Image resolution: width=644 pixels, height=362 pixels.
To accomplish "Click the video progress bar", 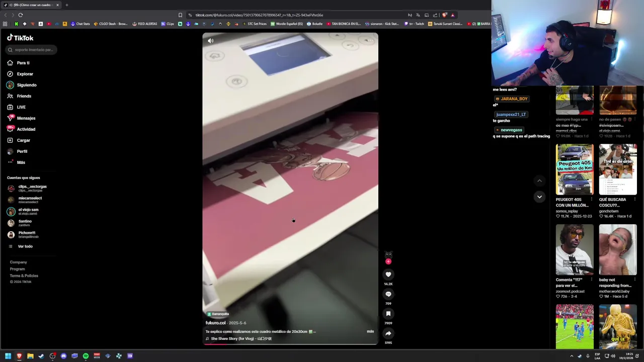I will (x=290, y=344).
